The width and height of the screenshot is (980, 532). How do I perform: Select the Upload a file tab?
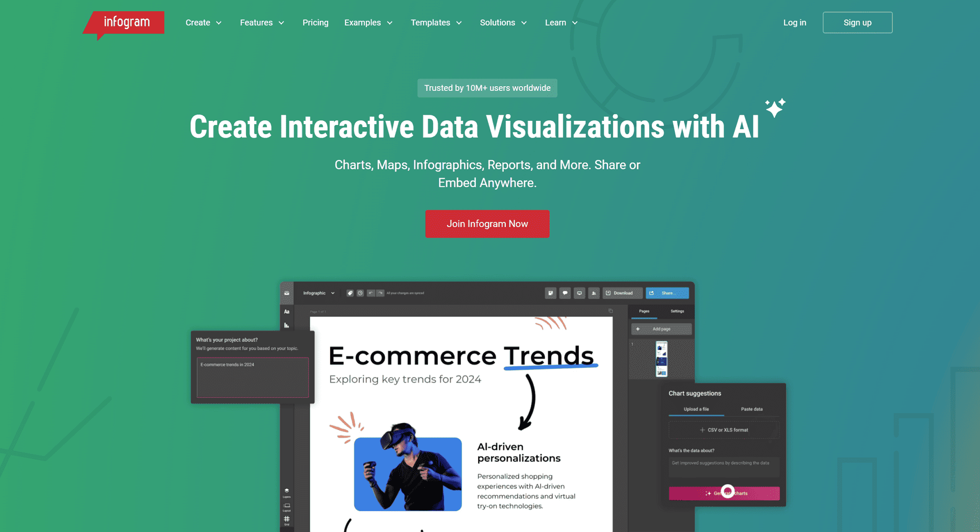(696, 409)
